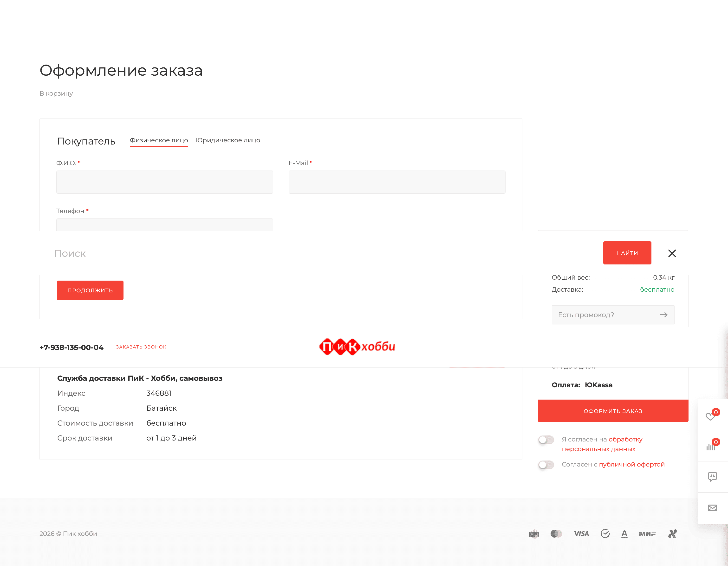
Task: Apply promo code with arrow icon
Action: tap(663, 315)
